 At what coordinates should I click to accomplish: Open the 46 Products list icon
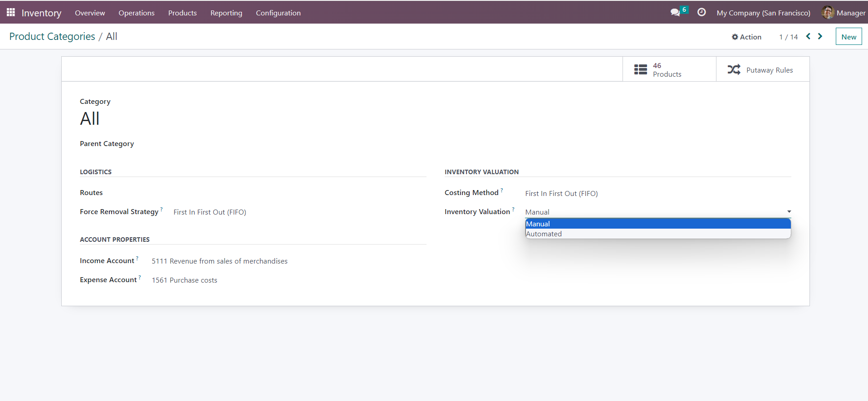[x=641, y=69]
